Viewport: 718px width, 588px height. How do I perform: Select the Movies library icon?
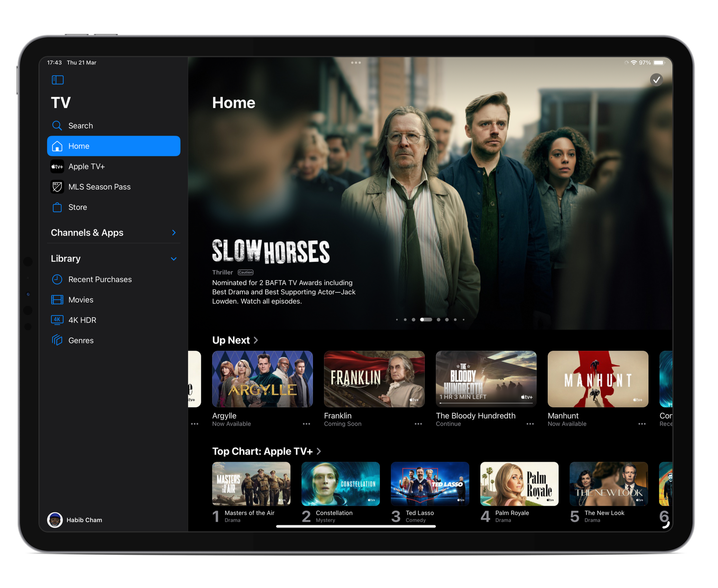57,299
